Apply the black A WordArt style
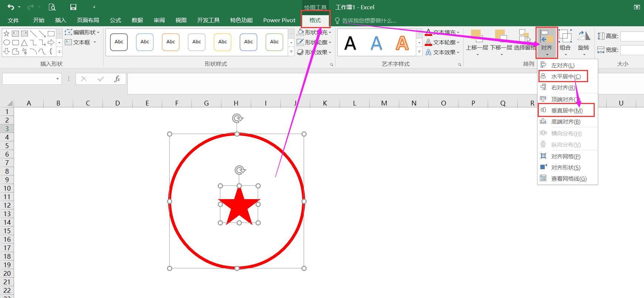Screen dimensions: 644x298 point(350,43)
